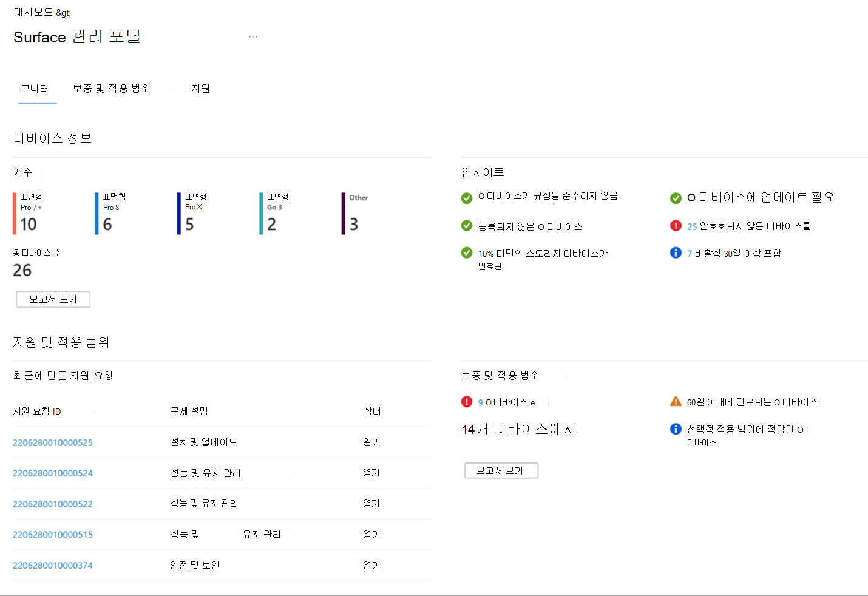The height and width of the screenshot is (596, 868).
Task: Click the 60일 이내에 만료되는 0 디바이스 text
Action: pyautogui.click(x=753, y=402)
